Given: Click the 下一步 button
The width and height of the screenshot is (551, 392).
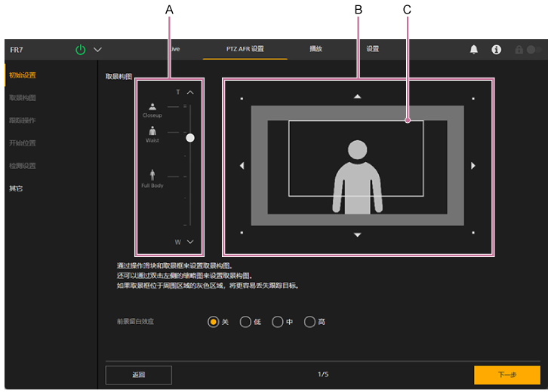Looking at the screenshot, I should pos(506,375).
